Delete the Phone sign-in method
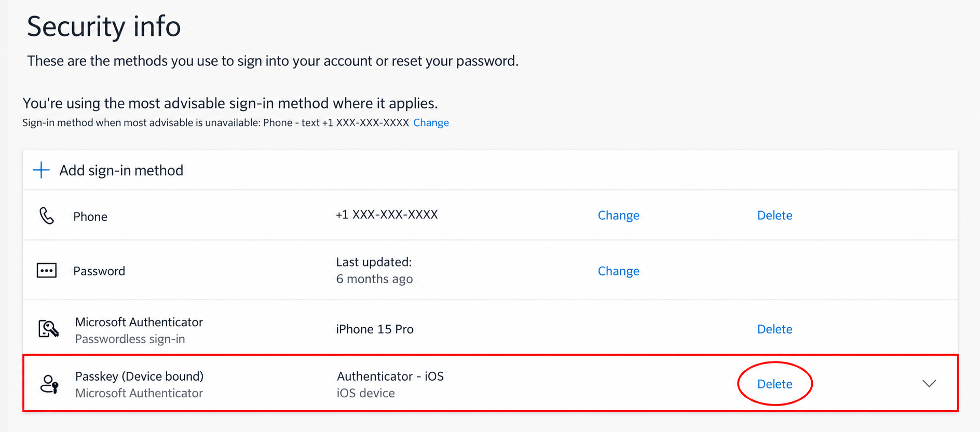 774,215
